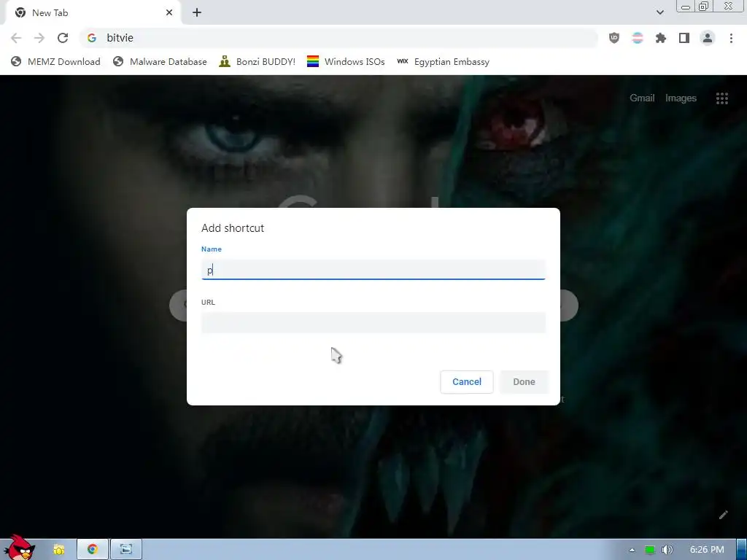This screenshot has width=747, height=560.
Task: Select the New Tab tab
Action: pos(93,13)
